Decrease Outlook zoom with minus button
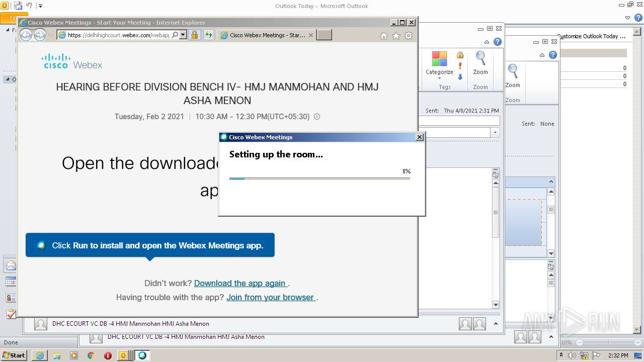This screenshot has height=362, width=644. (x=580, y=342)
